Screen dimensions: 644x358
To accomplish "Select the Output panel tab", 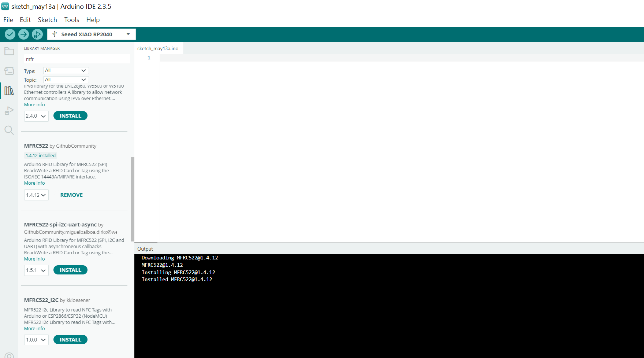I will 145,249.
